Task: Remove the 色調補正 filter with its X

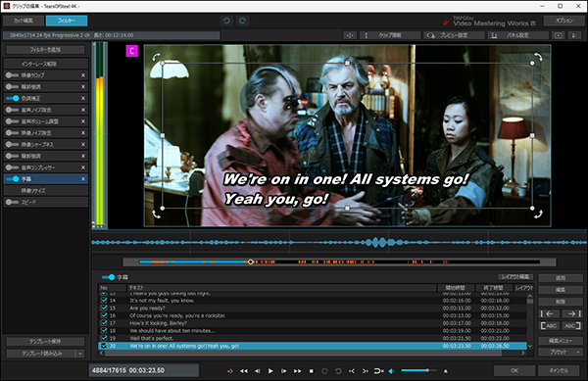Action: [83, 98]
